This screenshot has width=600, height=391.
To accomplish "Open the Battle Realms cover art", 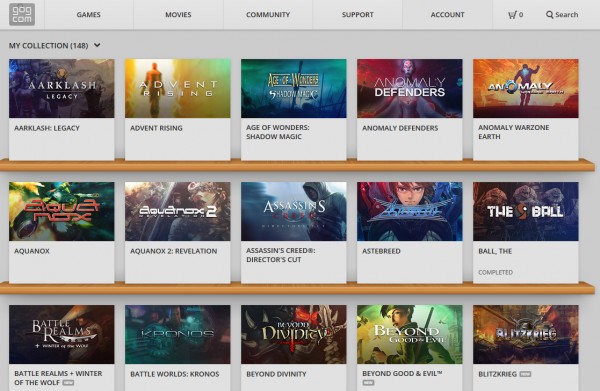I will click(62, 334).
